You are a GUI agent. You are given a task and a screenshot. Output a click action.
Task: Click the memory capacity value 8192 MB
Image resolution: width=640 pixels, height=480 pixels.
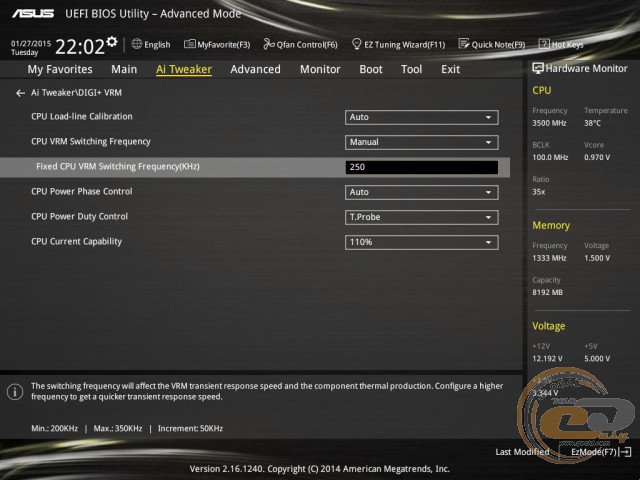(x=547, y=292)
